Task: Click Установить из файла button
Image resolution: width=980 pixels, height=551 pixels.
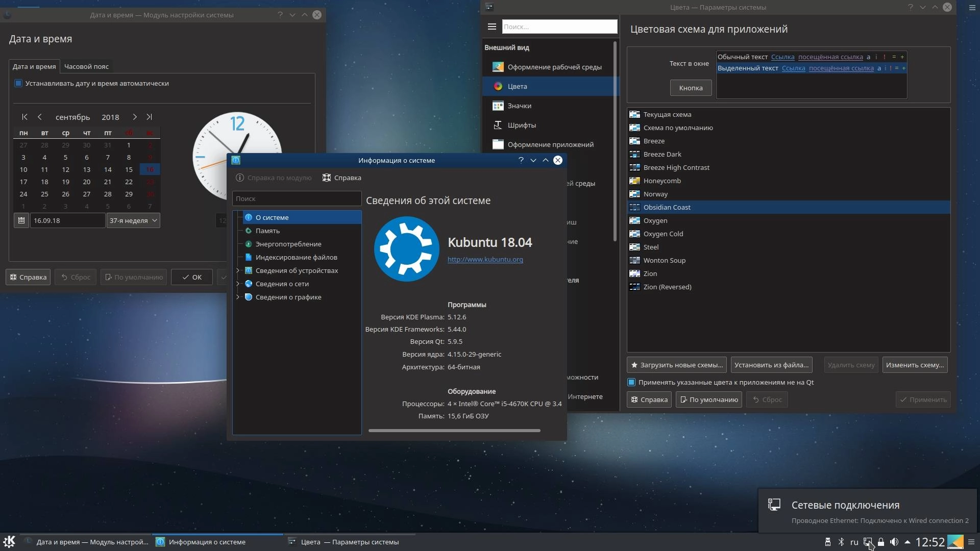Action: (771, 365)
